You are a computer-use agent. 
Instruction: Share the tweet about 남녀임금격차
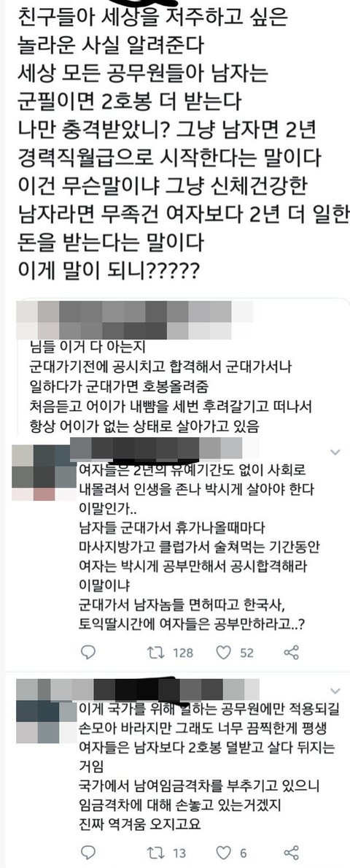click(292, 850)
